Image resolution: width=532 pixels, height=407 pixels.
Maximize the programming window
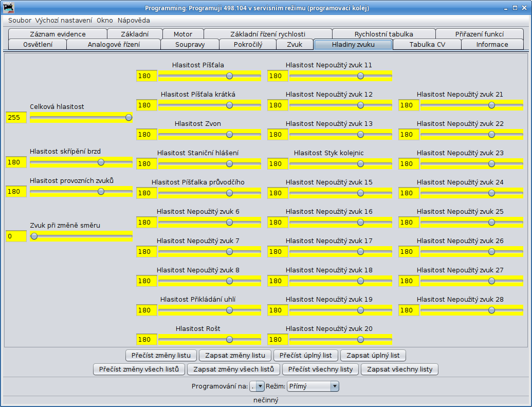tap(514, 8)
